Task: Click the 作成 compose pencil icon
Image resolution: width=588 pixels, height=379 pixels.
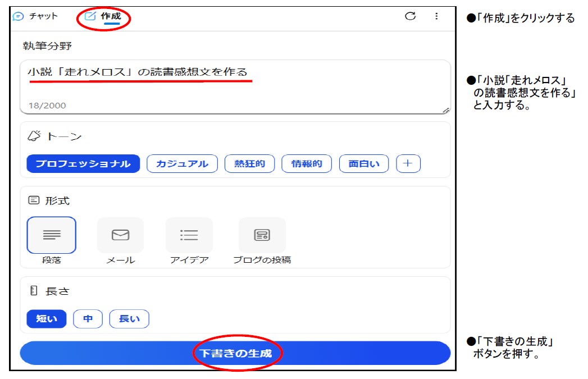Action: (x=90, y=16)
